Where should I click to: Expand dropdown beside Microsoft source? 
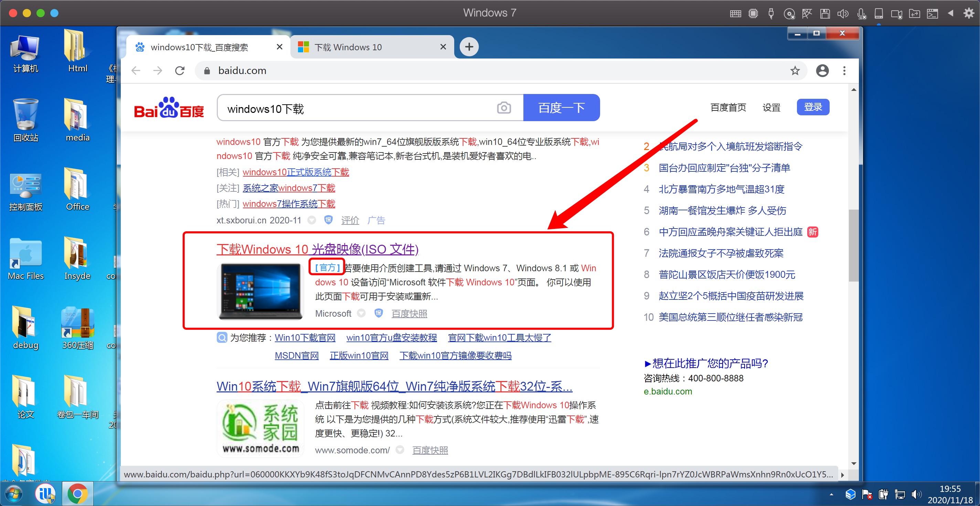tap(361, 313)
